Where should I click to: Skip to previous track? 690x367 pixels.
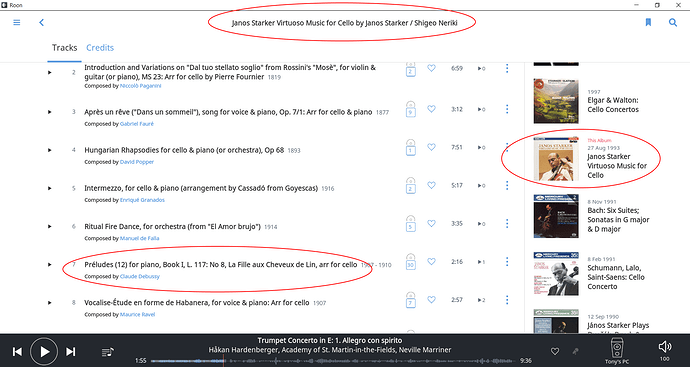tap(17, 351)
